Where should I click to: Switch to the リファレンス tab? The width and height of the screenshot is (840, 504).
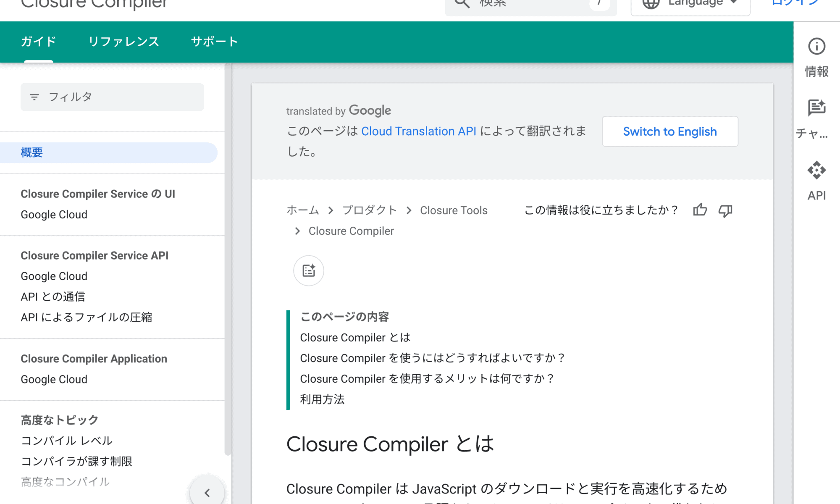123,42
